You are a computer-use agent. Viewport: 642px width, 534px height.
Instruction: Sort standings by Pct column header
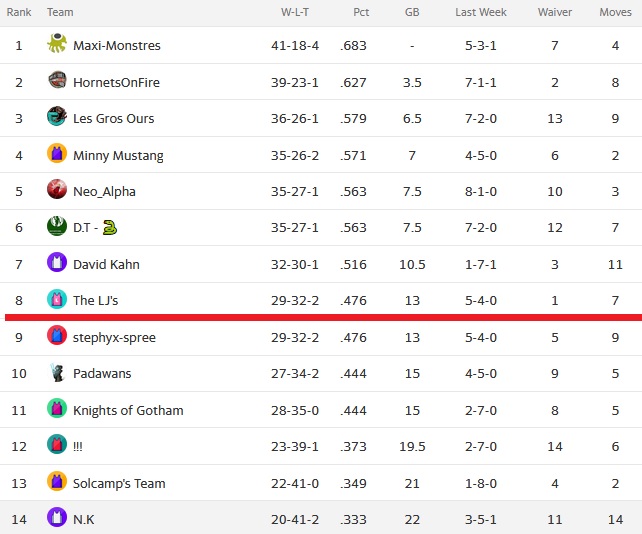click(361, 12)
